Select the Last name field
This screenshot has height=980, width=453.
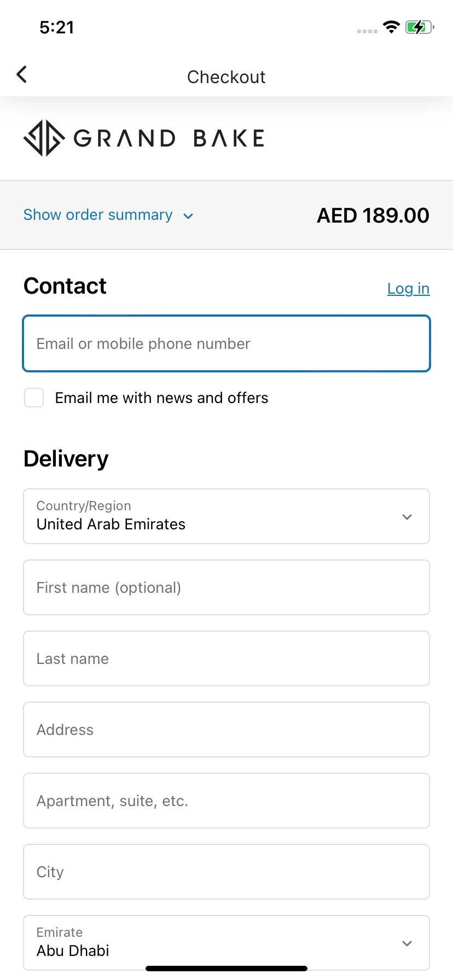pos(226,658)
